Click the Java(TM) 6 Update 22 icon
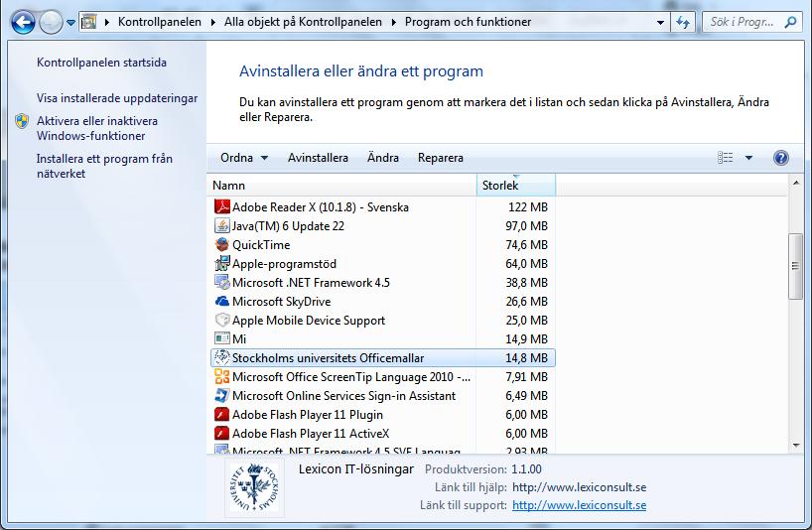812x530 pixels. pos(222,225)
